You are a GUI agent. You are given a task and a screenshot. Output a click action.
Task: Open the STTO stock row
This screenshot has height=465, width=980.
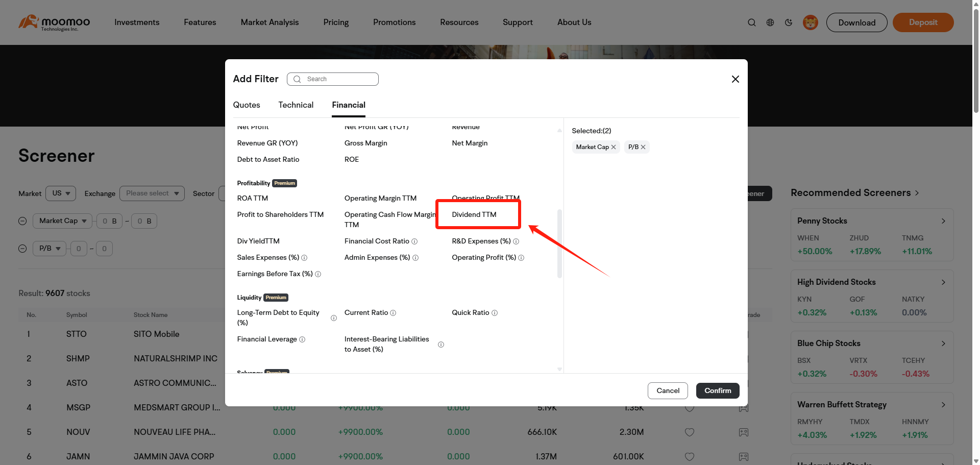point(122,334)
